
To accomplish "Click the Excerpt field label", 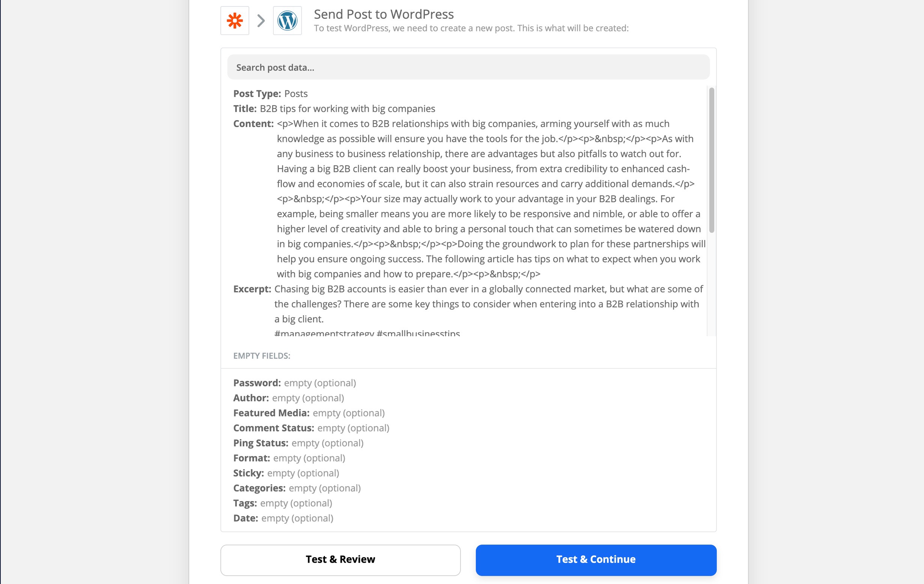I will pyautogui.click(x=252, y=289).
